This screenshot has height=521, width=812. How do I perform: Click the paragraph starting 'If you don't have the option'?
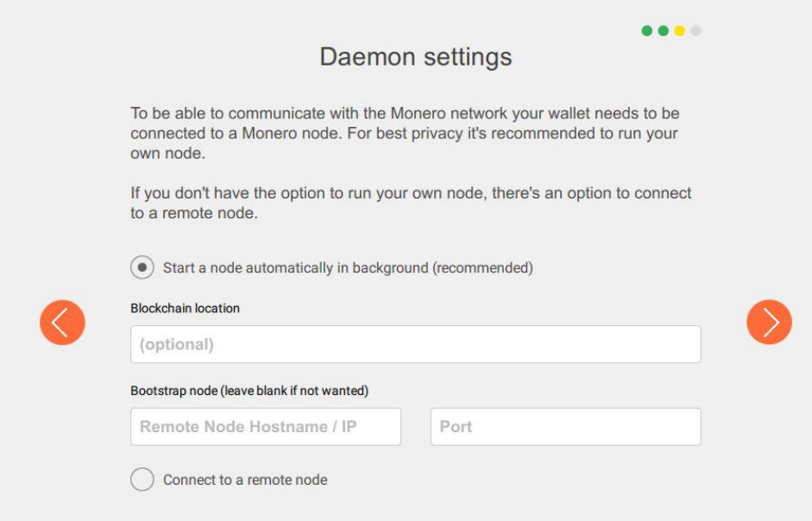pyautogui.click(x=411, y=203)
